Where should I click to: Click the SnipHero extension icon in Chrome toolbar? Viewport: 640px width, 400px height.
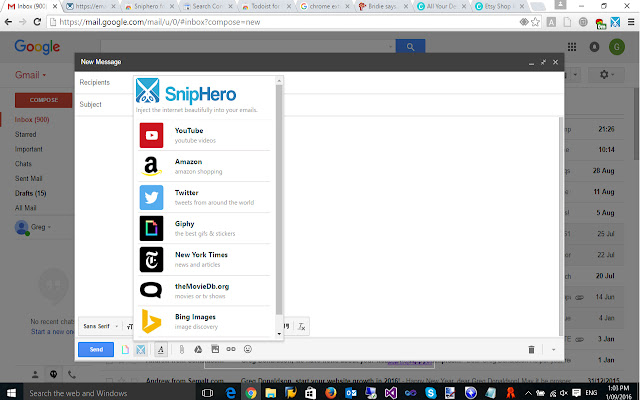click(x=616, y=22)
